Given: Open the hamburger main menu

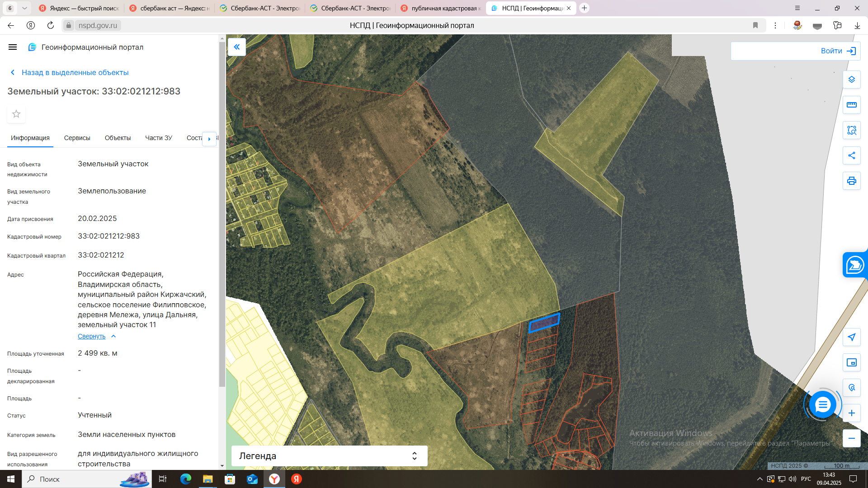Looking at the screenshot, I should pyautogui.click(x=13, y=47).
